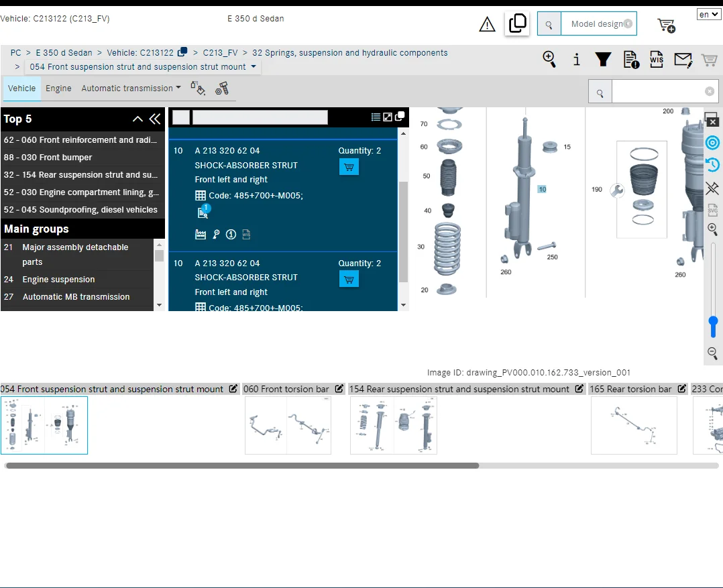Click the Vehicle: C213122 breadcrumb link

coord(140,52)
